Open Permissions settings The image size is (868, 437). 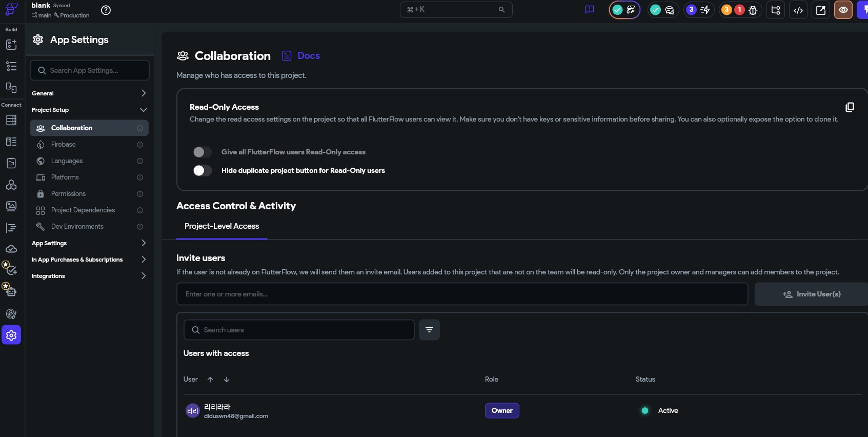pyautogui.click(x=89, y=194)
